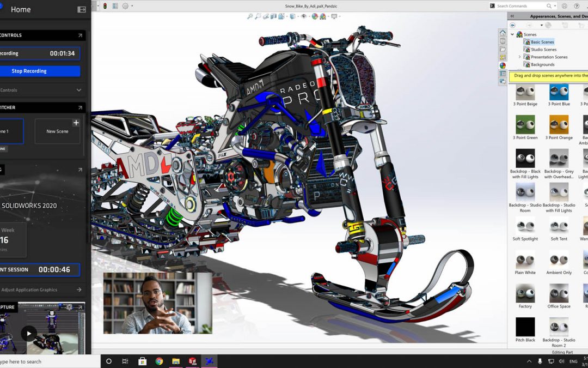Stop the current recording
Viewport: 588px width, 368px height.
pos(40,71)
